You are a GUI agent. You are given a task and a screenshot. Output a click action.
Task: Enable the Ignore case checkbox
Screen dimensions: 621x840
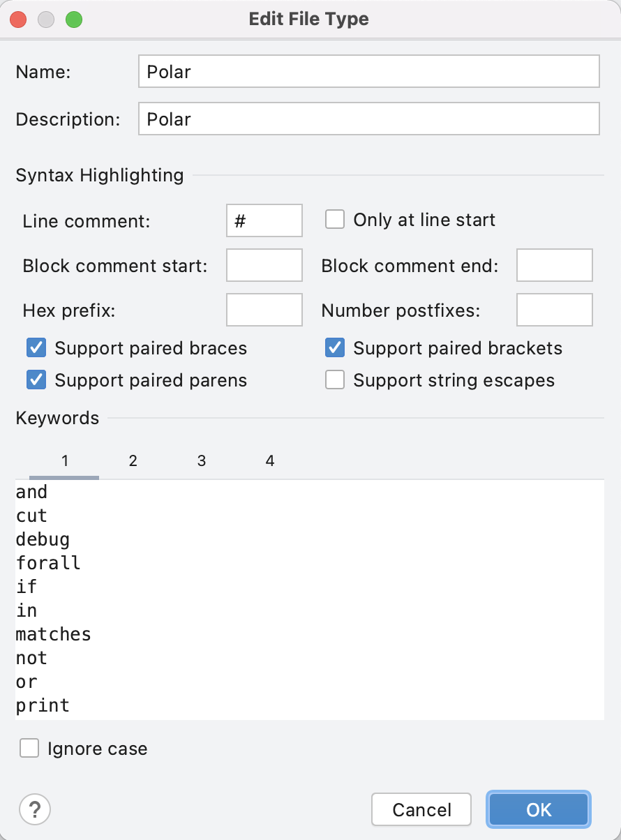click(29, 749)
